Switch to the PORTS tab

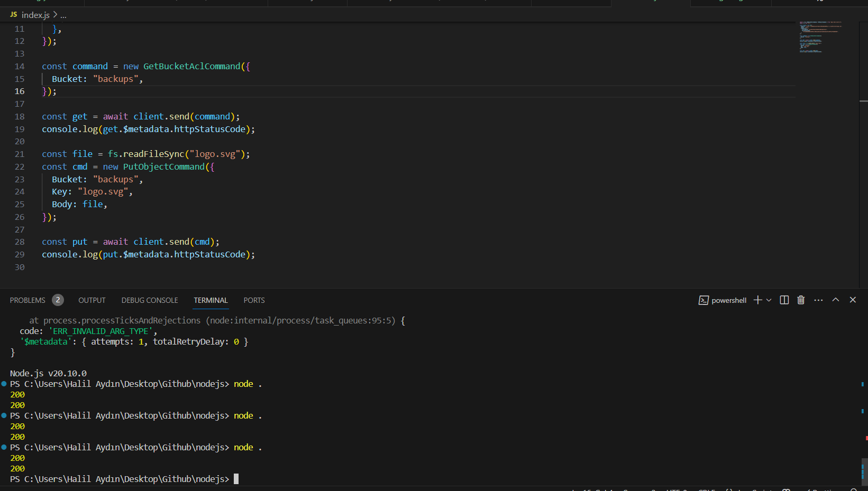254,300
